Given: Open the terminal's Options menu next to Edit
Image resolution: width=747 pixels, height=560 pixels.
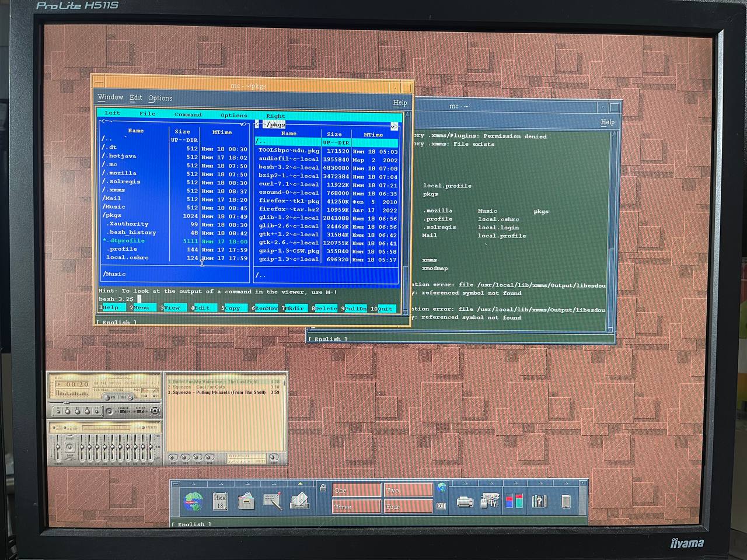Looking at the screenshot, I should 160,98.
